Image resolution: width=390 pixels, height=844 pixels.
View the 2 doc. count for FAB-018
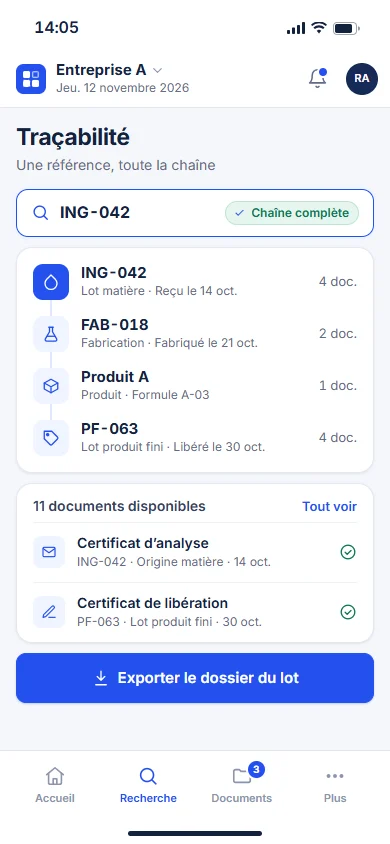338,334
